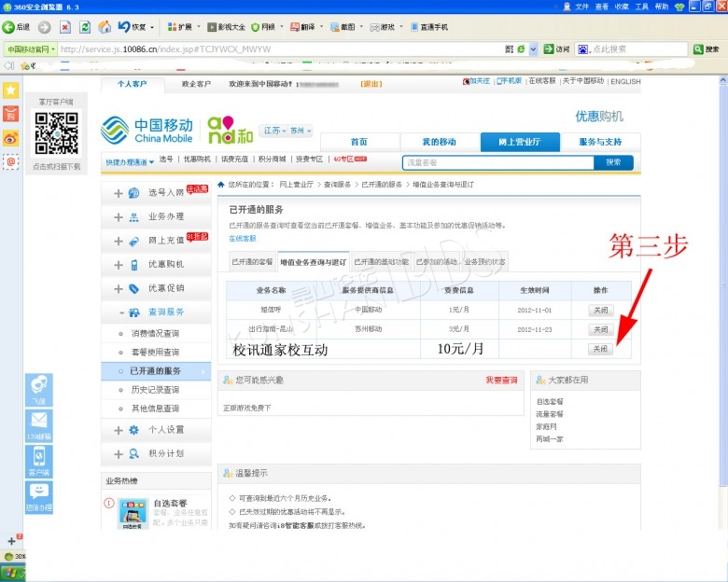Switch to the 已开通的基础功能 tab

[382, 262]
